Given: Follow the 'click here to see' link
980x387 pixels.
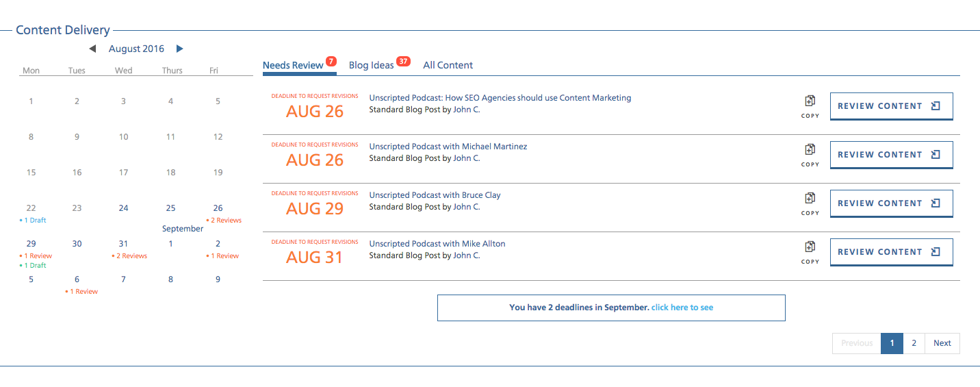Looking at the screenshot, I should (x=682, y=308).
